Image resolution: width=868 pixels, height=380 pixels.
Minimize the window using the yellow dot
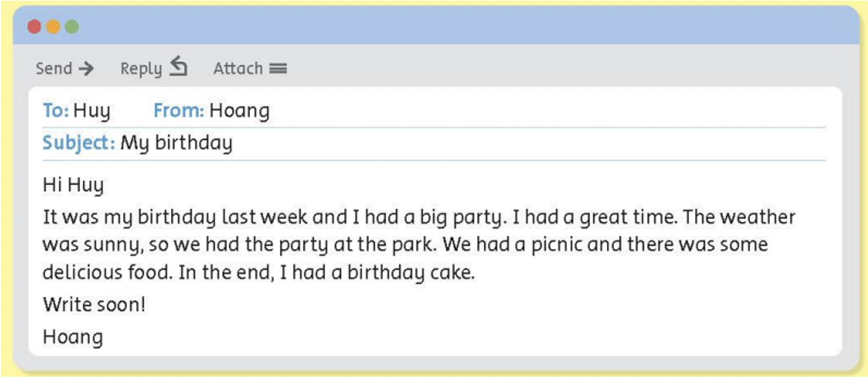[53, 27]
